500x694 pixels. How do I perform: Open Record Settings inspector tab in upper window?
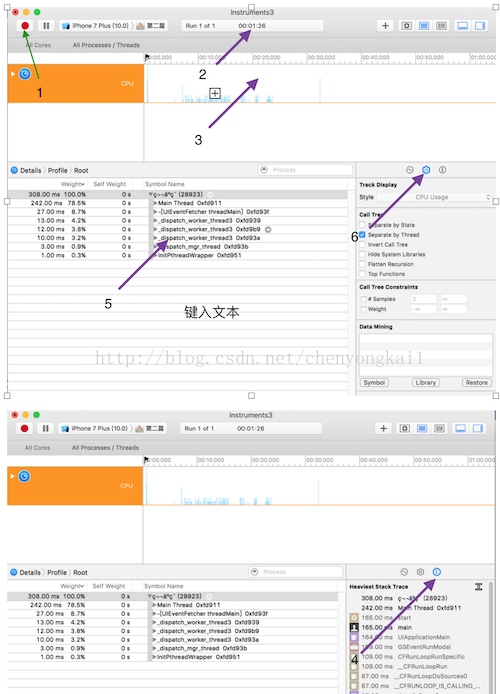410,170
